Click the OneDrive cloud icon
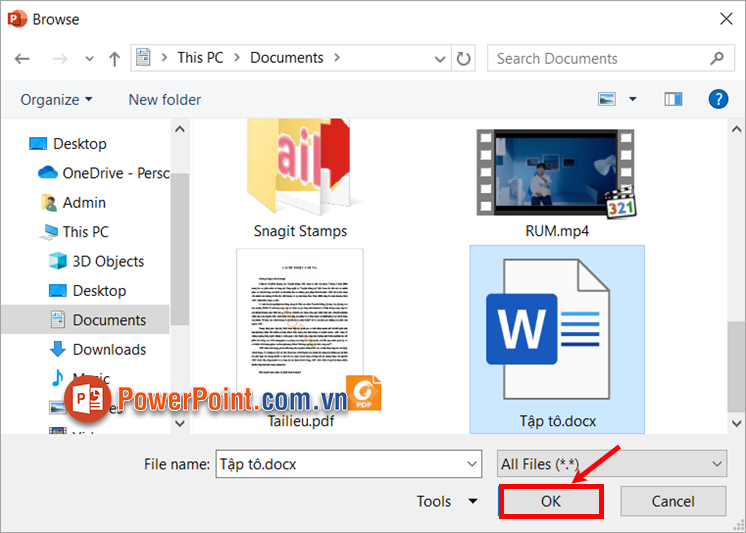Image resolution: width=746 pixels, height=533 pixels. (x=48, y=172)
